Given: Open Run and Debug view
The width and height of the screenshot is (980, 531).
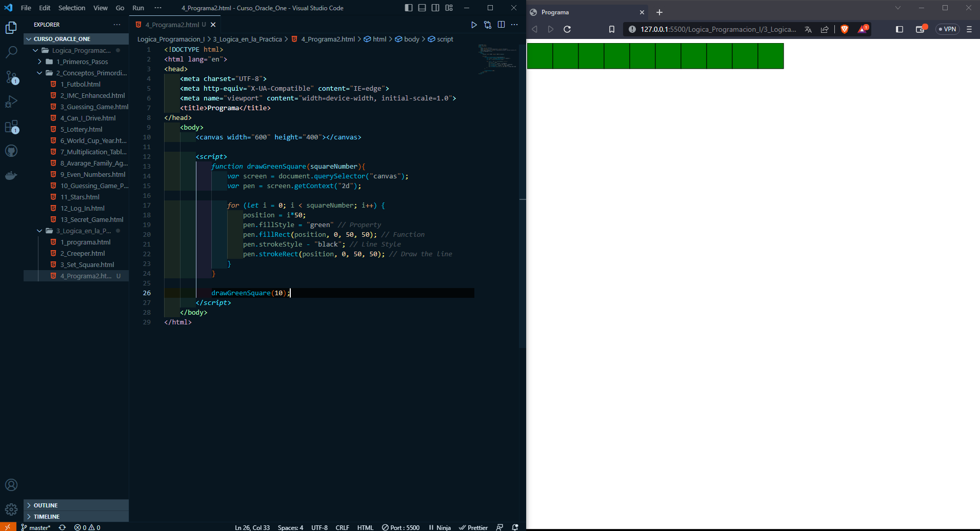Looking at the screenshot, I should coord(11,101).
